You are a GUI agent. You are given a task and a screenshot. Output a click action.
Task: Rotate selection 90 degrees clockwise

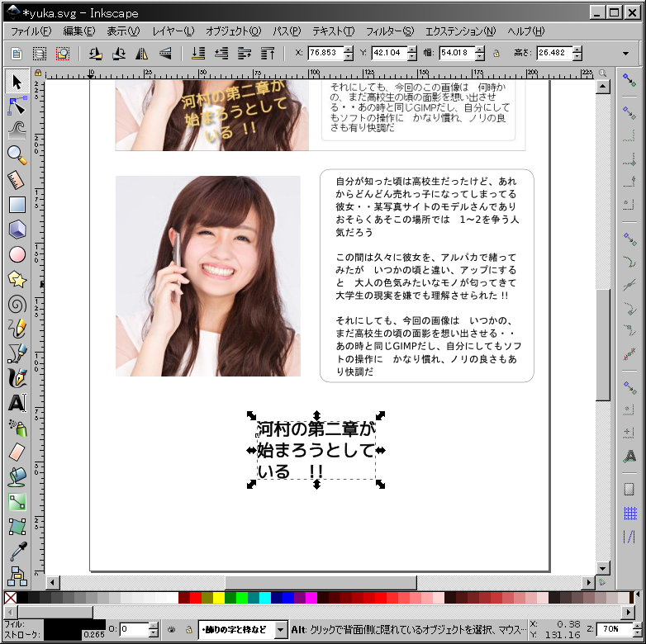click(119, 53)
